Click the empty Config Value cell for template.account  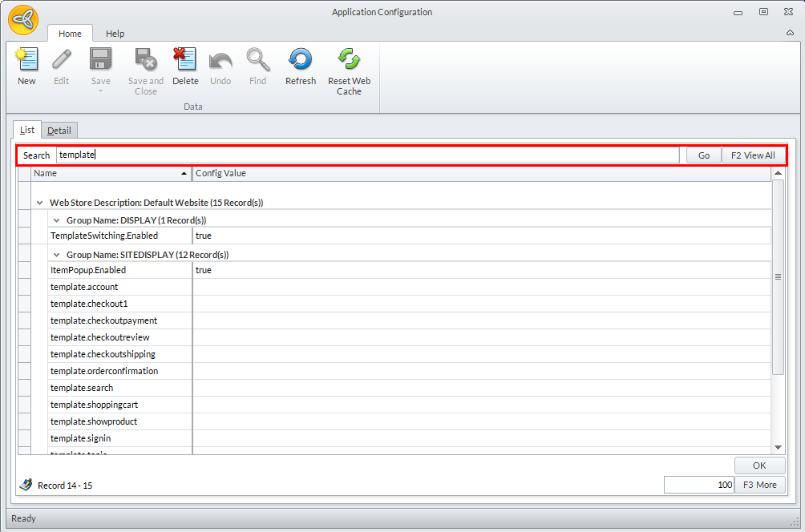click(x=482, y=287)
